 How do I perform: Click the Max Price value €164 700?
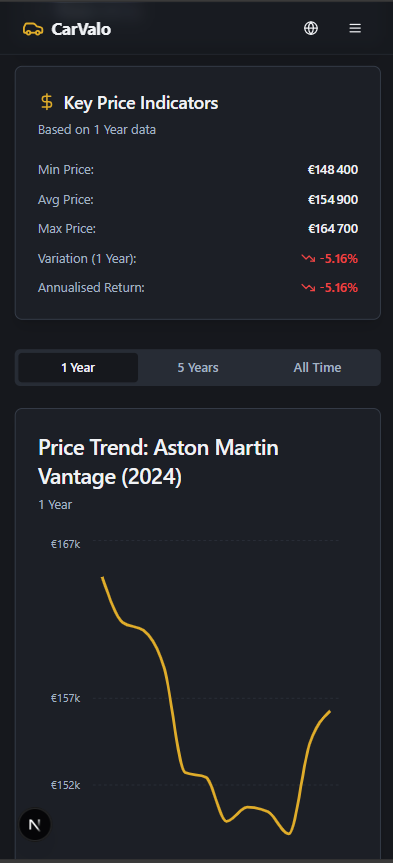click(x=332, y=229)
